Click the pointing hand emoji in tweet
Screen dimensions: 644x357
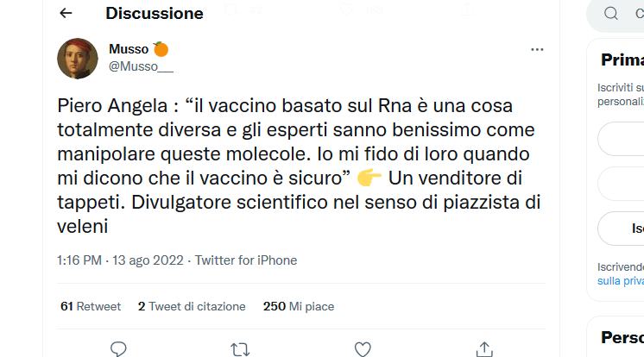click(369, 178)
